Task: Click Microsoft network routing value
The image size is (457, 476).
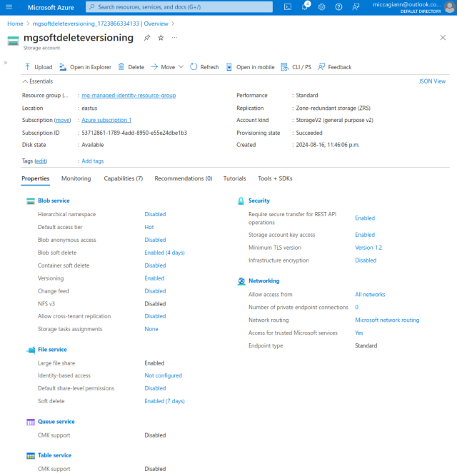Action: (387, 320)
